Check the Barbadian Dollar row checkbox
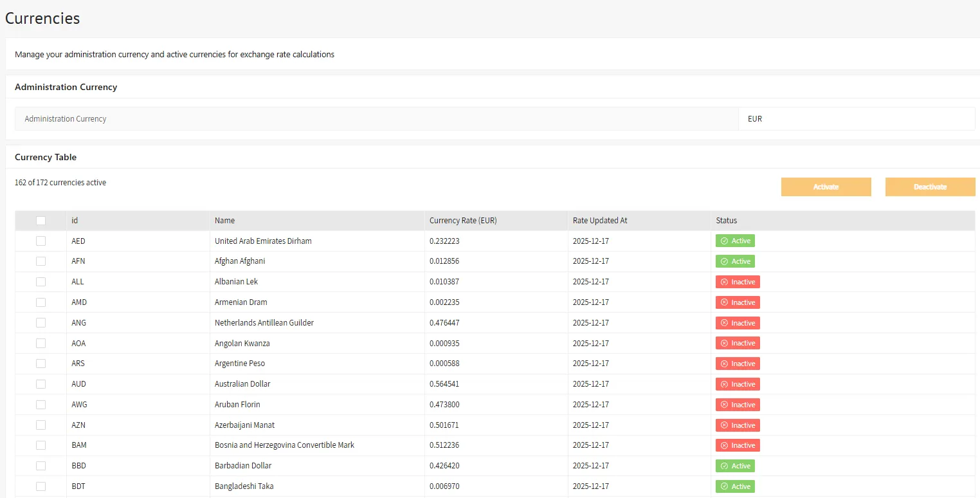 41,465
